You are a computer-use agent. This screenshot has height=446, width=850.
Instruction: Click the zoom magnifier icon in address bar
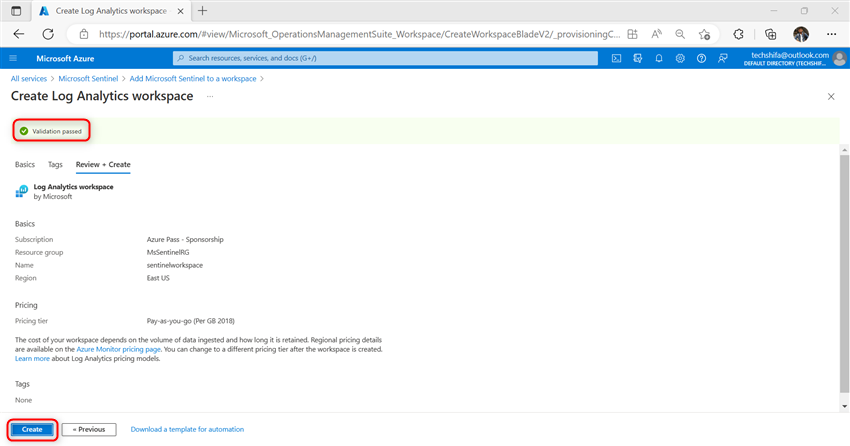click(x=680, y=34)
